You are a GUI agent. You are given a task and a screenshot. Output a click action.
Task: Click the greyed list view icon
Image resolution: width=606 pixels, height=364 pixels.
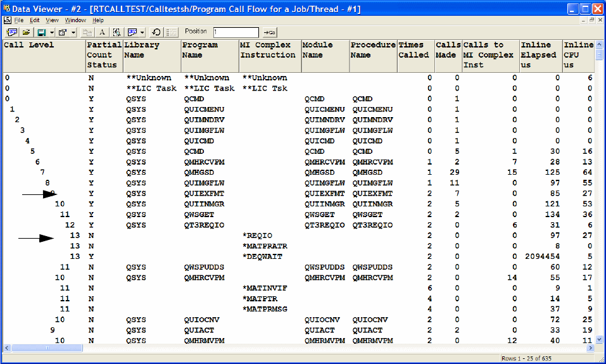(x=171, y=32)
